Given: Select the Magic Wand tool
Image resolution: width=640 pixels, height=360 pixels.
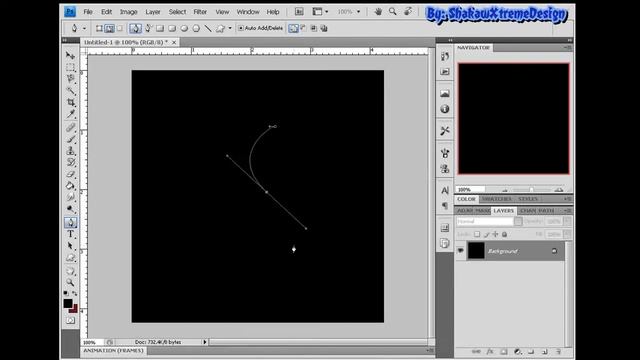Looking at the screenshot, I should pos(71,90).
